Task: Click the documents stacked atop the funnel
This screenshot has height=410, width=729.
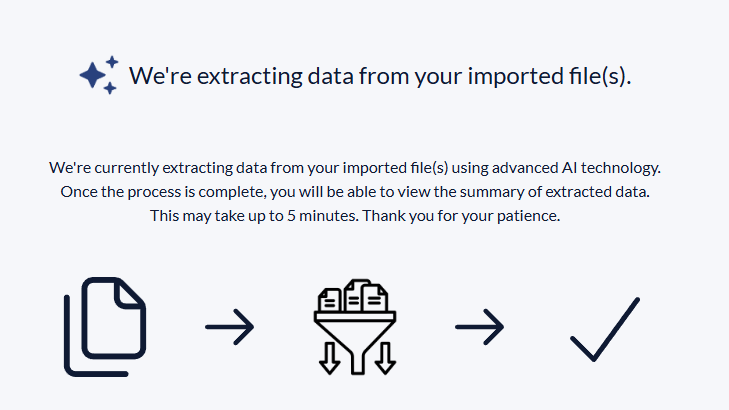Action: [x=355, y=297]
